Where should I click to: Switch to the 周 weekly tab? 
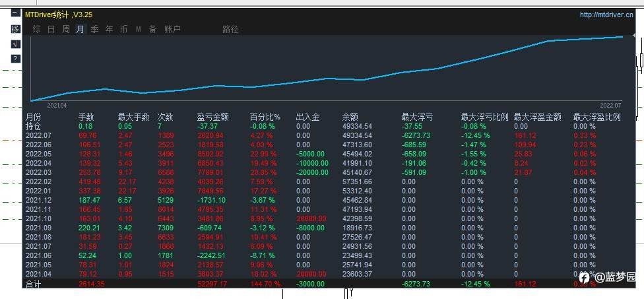click(66, 29)
